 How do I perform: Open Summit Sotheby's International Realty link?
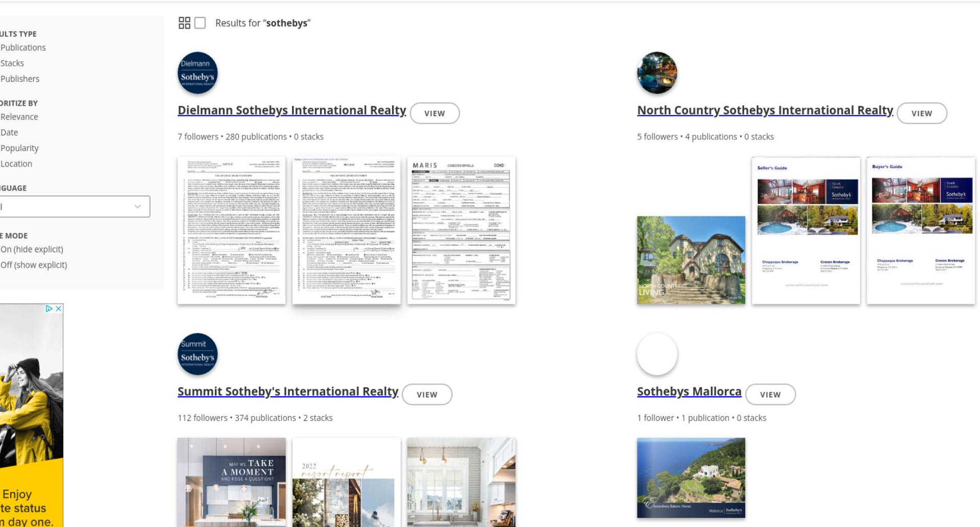(x=288, y=391)
